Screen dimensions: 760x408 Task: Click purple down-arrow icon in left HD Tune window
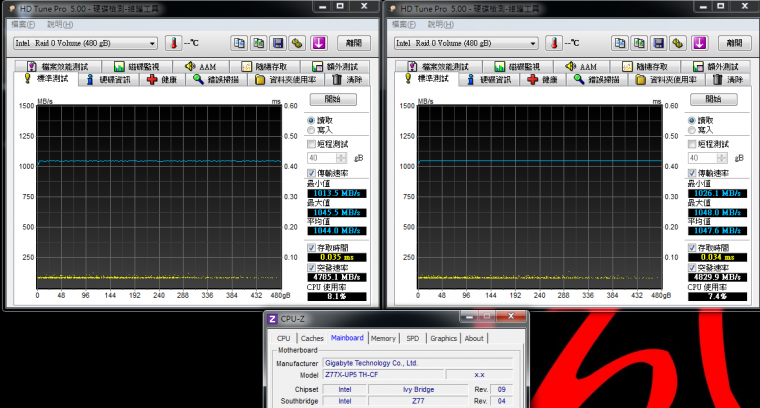coord(318,43)
